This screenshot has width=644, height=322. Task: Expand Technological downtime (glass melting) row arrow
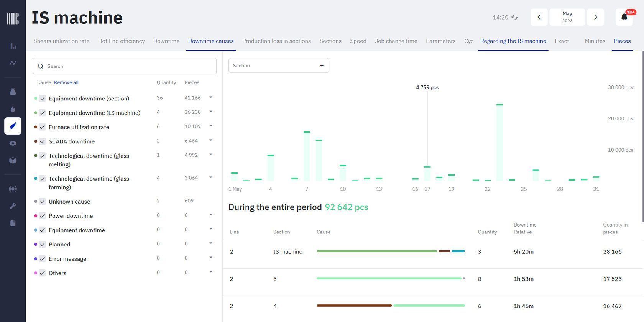click(x=211, y=154)
